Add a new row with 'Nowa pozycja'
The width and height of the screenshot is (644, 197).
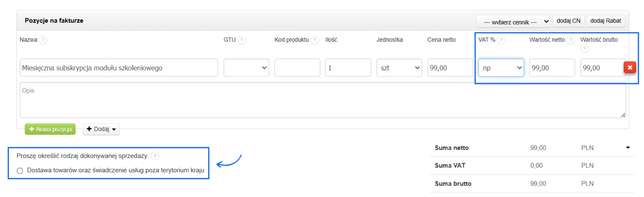pyautogui.click(x=50, y=129)
